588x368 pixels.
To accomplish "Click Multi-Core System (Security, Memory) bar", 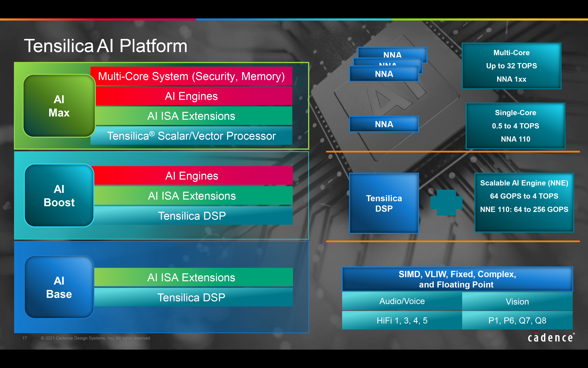I will tap(191, 76).
